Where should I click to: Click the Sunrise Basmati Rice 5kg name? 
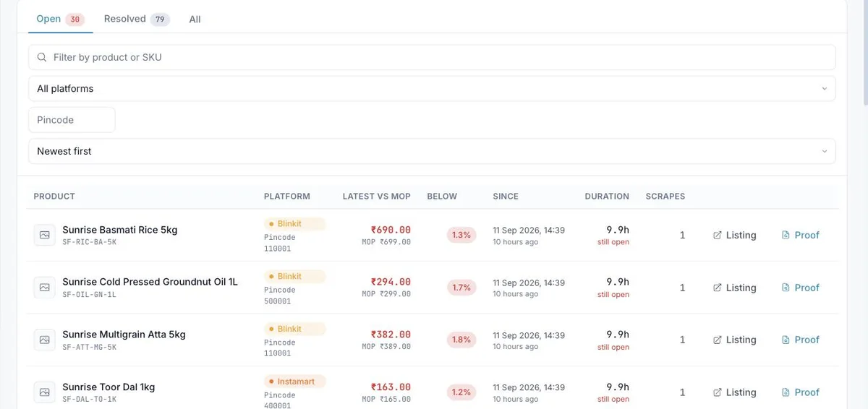click(119, 230)
